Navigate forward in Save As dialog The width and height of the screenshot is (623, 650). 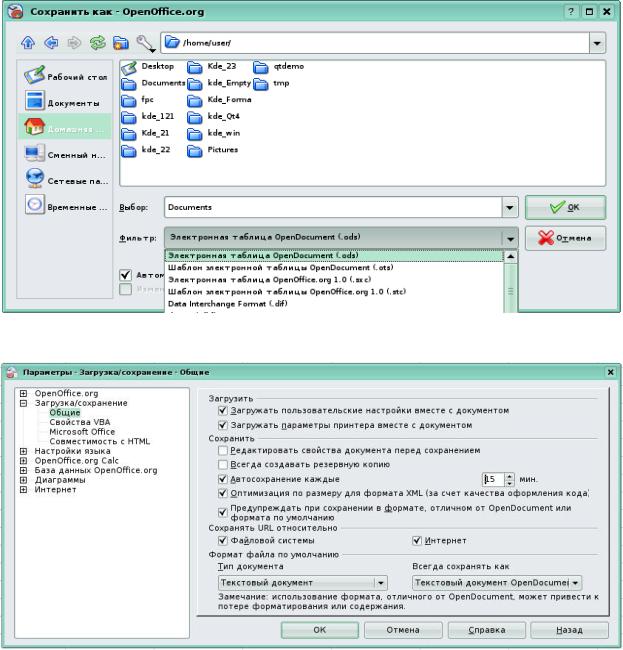(x=74, y=42)
